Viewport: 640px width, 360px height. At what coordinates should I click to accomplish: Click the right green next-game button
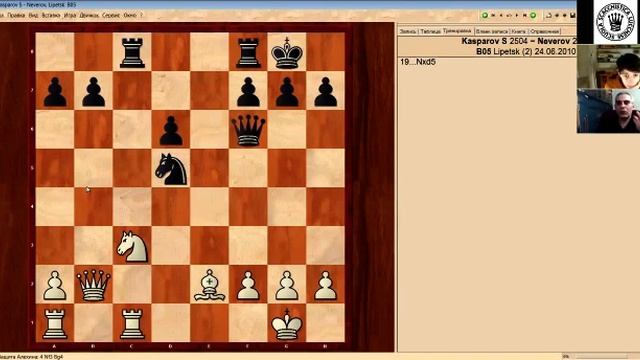pyautogui.click(x=533, y=16)
